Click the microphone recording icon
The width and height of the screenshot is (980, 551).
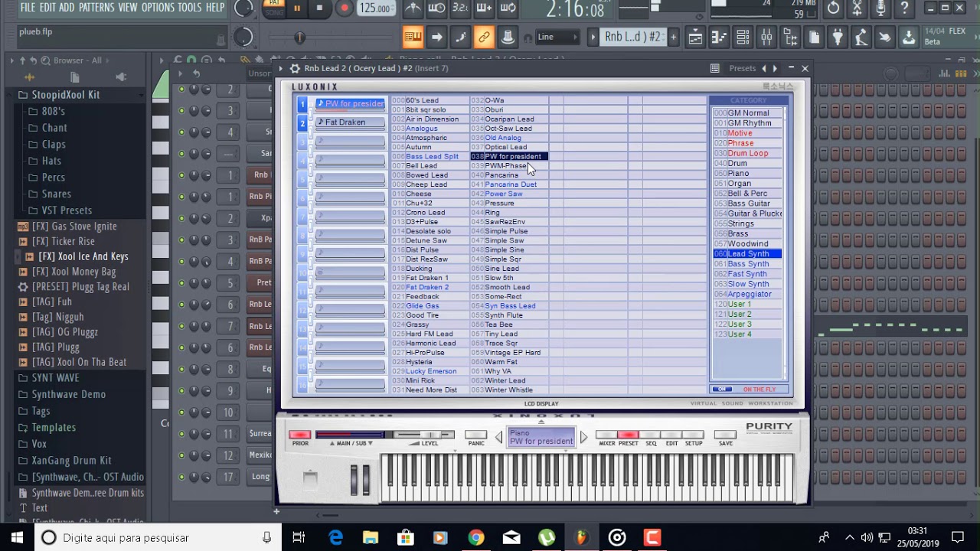point(880,8)
